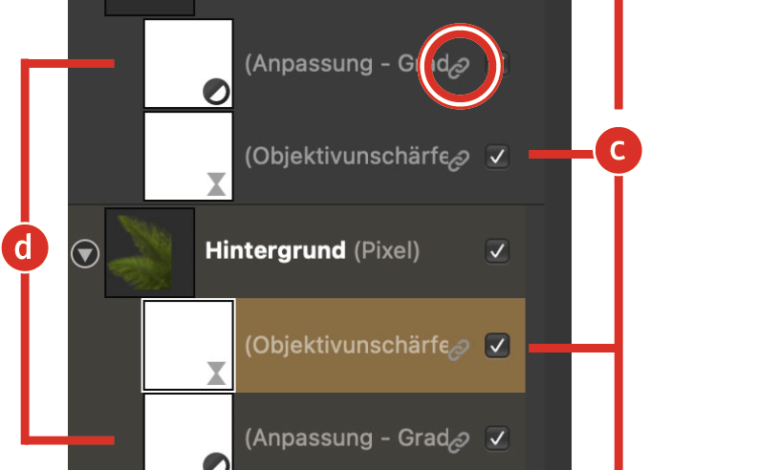Click the Hintergrund fern thumbnail
Viewport: 780px width, 470px height.
point(150,253)
